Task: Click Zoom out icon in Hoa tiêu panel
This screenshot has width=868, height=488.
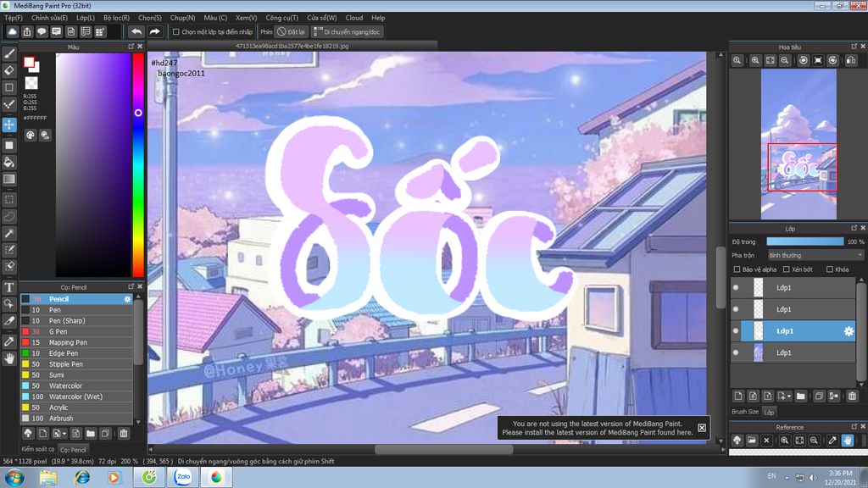Action: 785,60
